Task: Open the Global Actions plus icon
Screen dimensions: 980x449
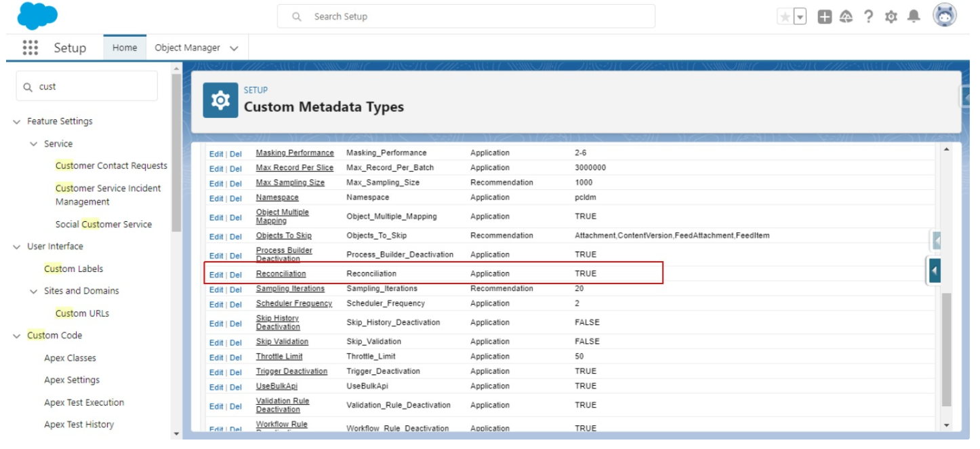Action: coord(824,17)
